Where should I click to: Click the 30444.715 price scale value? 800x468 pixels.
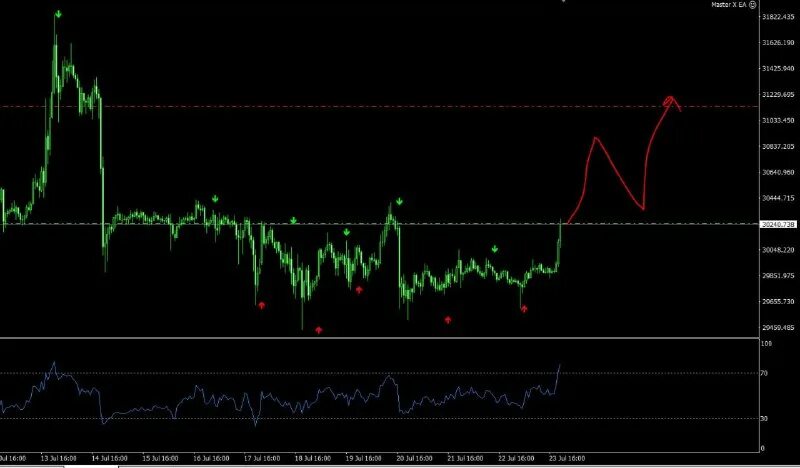(779, 198)
